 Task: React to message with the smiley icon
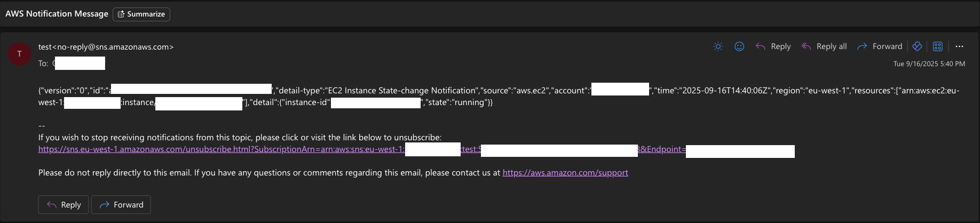pyautogui.click(x=739, y=46)
